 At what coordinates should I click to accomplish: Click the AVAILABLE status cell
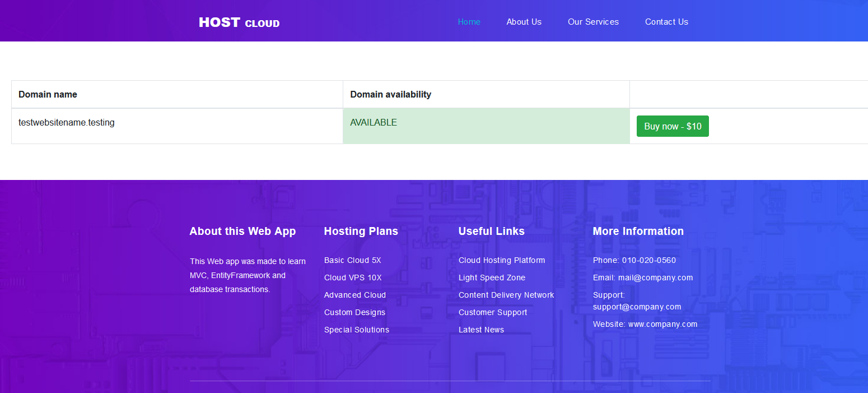[x=374, y=122]
